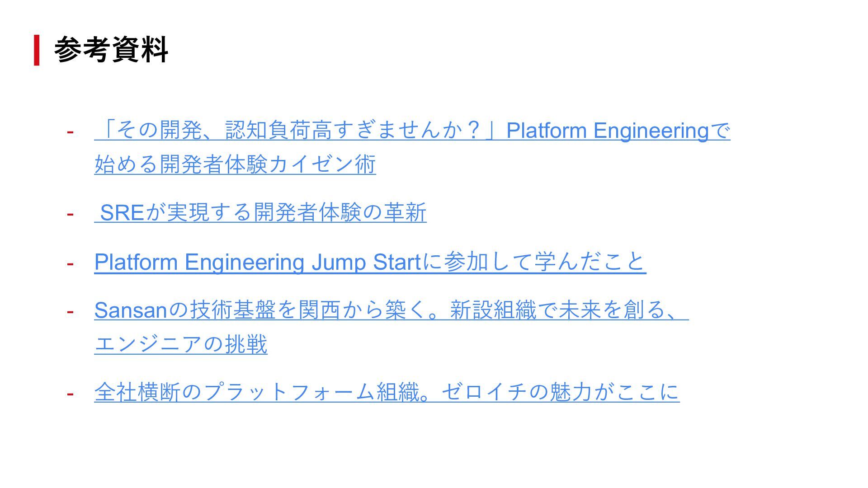The image size is (868, 488).
Task: Select the 参考資料 slide title
Action: tap(111, 50)
